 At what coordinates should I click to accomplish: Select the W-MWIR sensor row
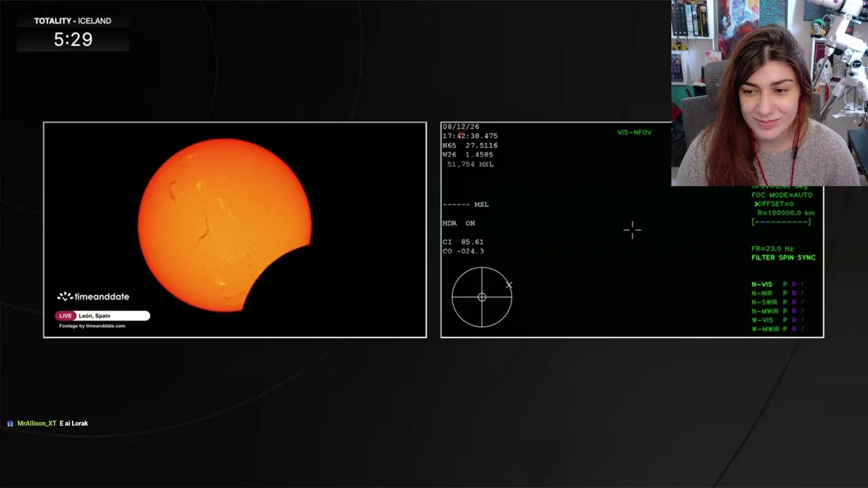pos(778,329)
